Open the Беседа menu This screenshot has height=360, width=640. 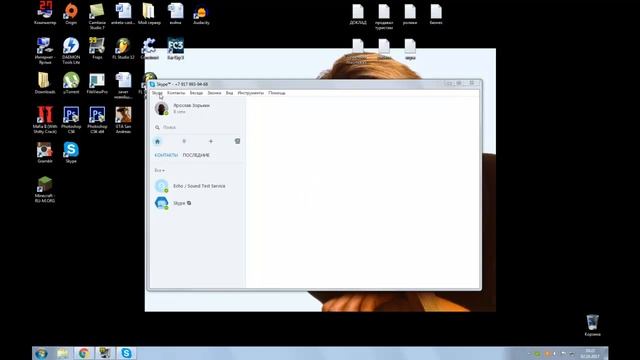[x=196, y=93]
